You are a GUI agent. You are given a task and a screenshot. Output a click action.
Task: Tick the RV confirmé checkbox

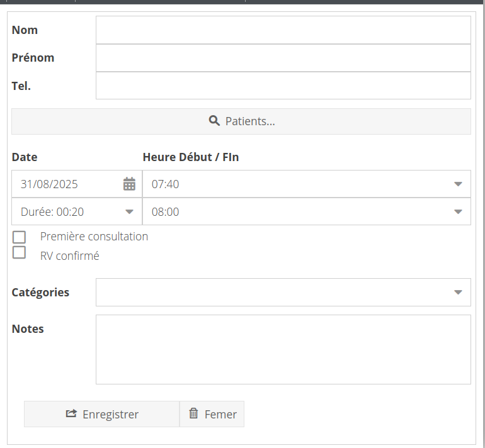20,252
